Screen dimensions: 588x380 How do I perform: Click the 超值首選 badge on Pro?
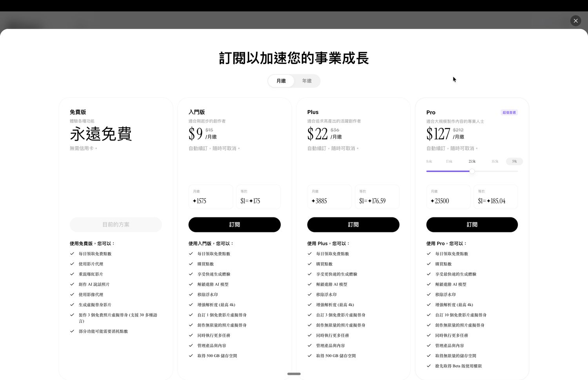pos(509,112)
